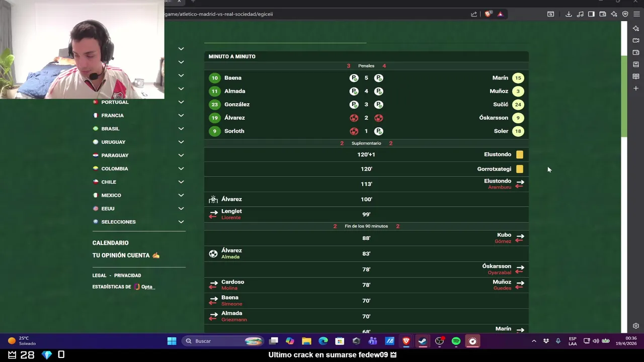
Task: Open the media control music-note icon
Action: point(580,14)
